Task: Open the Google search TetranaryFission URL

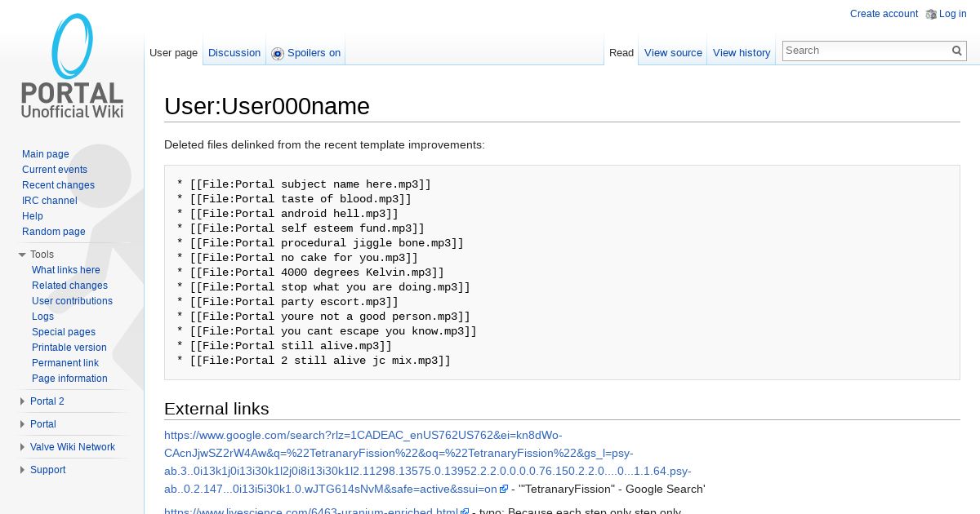Action: coord(427,462)
